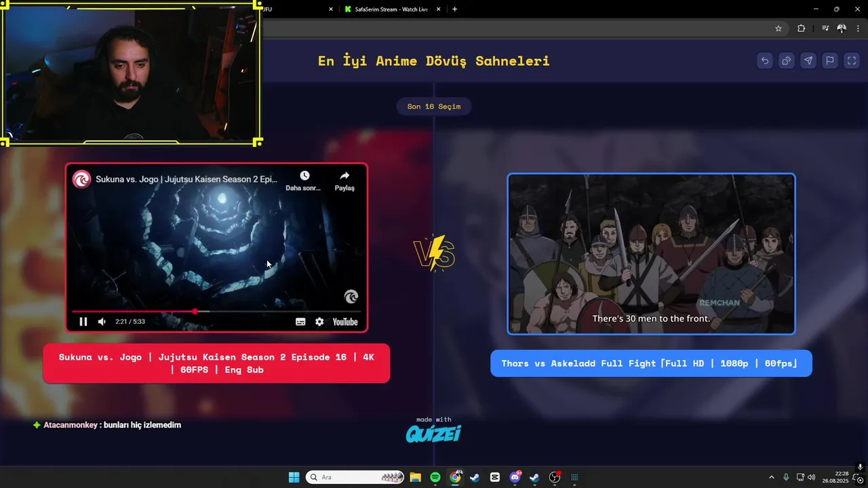Screen dimensions: 868x488
Task: Open OBS Studio from the taskbar
Action: pos(555,477)
